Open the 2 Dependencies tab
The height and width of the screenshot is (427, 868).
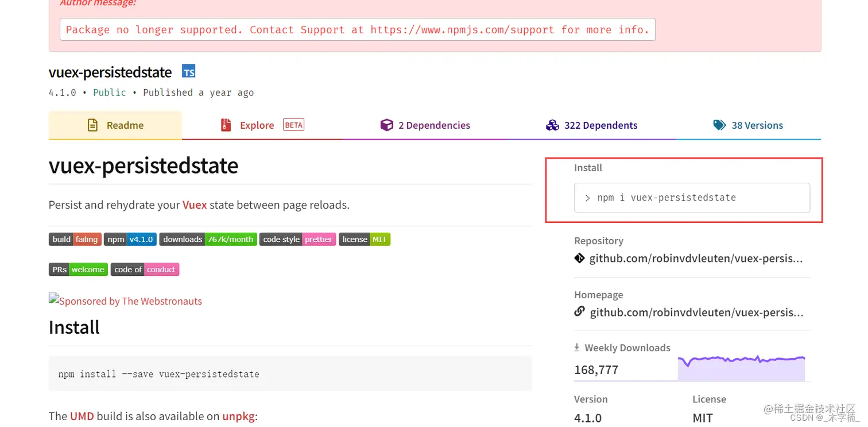(425, 125)
